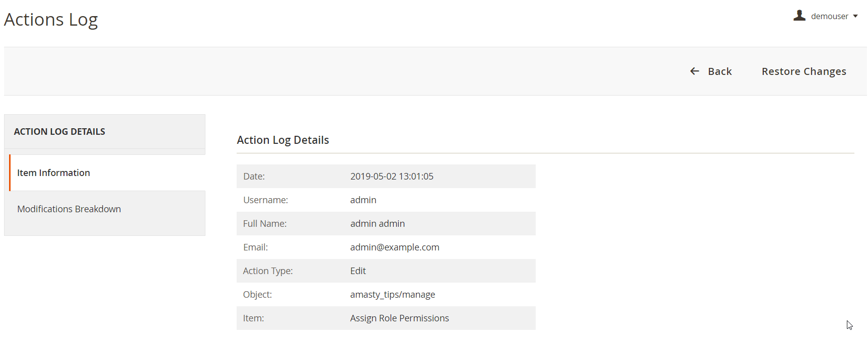
Task: Click the Actions Log page title
Action: 51,20
